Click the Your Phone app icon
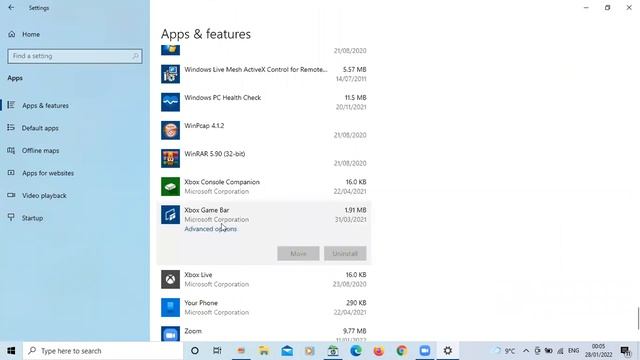Viewport: 640px width, 360px height. coord(170,307)
